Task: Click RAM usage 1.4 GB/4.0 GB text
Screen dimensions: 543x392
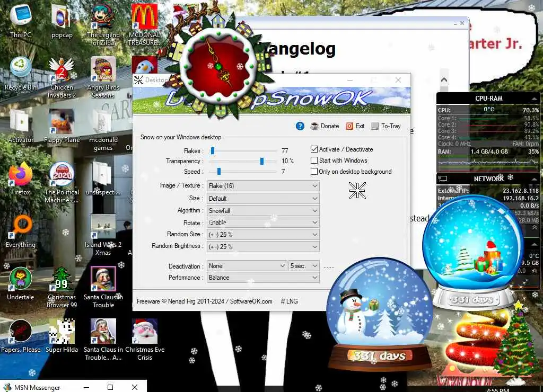Action: (489, 152)
